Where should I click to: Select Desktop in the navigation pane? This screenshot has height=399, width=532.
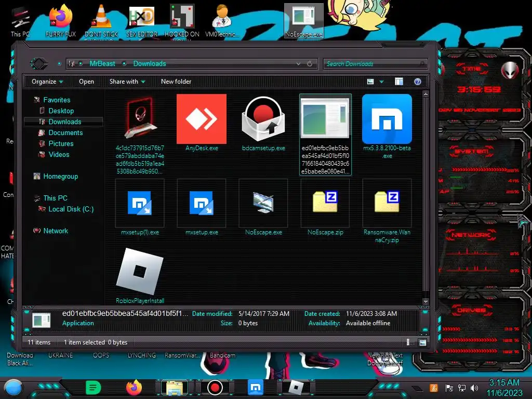[61, 111]
